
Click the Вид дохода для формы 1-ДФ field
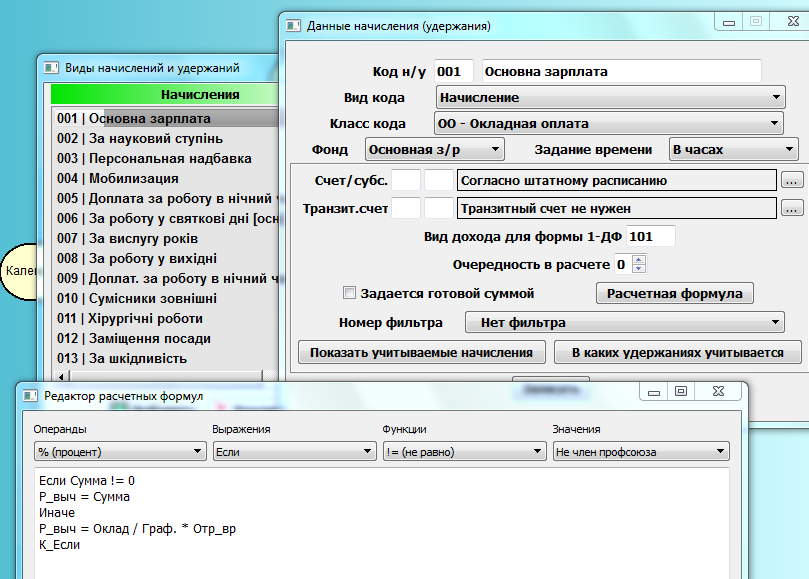(x=650, y=237)
